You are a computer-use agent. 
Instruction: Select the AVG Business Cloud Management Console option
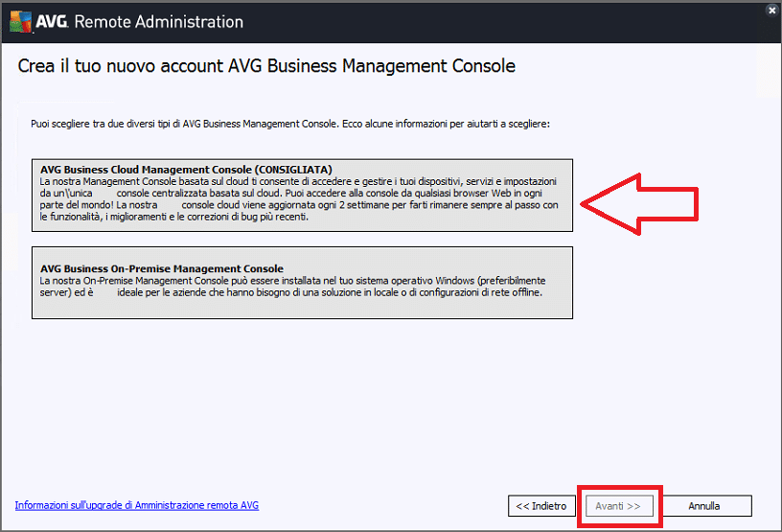(x=302, y=196)
